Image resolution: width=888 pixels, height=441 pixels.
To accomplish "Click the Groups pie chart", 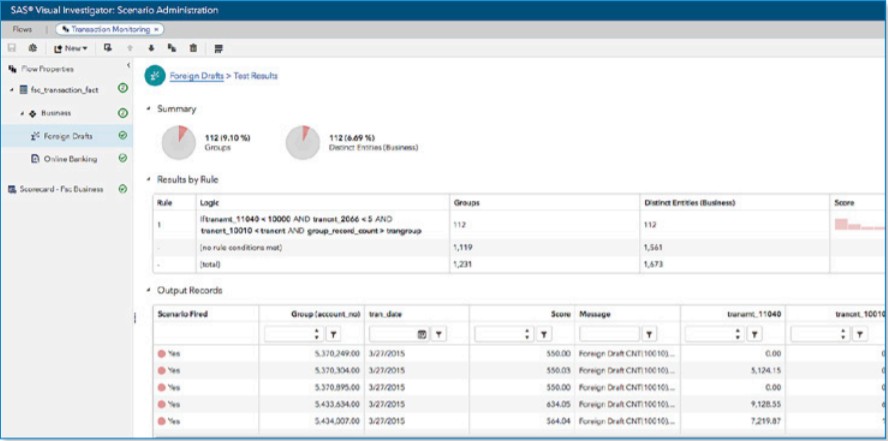I will tap(179, 143).
